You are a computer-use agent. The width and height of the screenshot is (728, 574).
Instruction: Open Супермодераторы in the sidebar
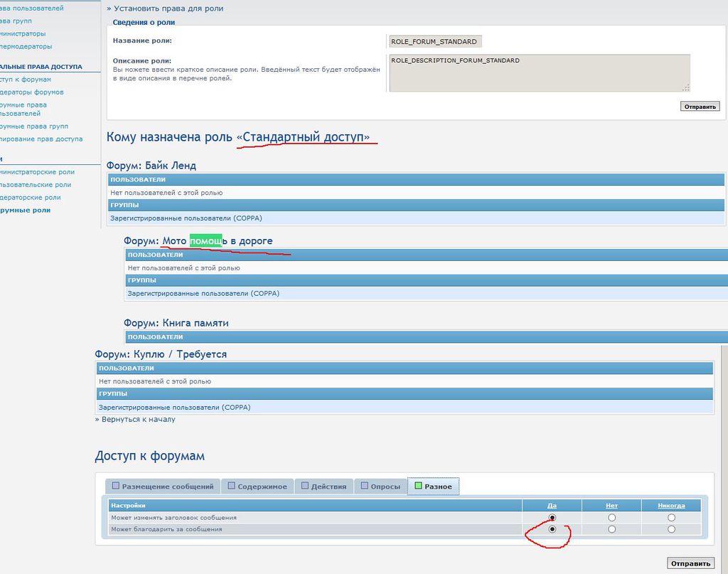[26, 47]
